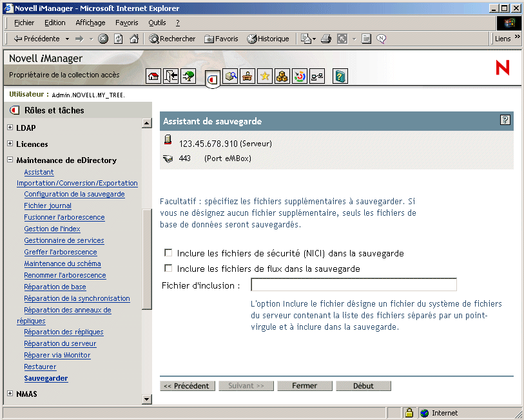Open the iManager Help book icon
This screenshot has height=420, width=524.
pos(340,76)
